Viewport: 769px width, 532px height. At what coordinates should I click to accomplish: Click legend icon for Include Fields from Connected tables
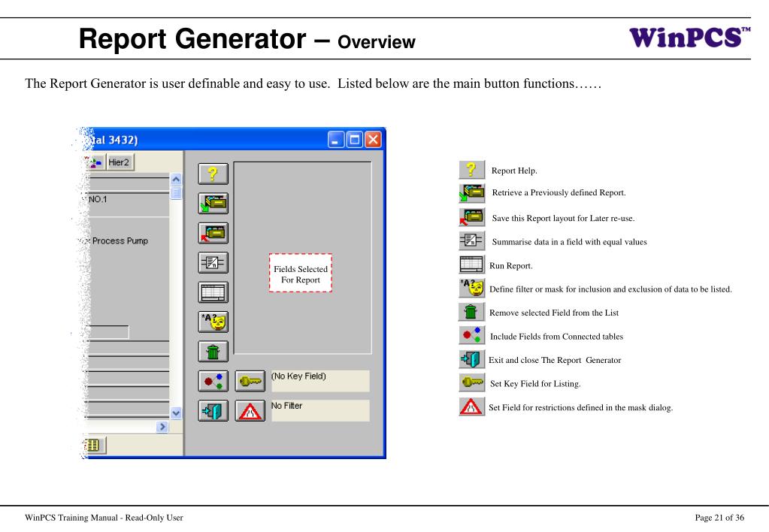[472, 335]
